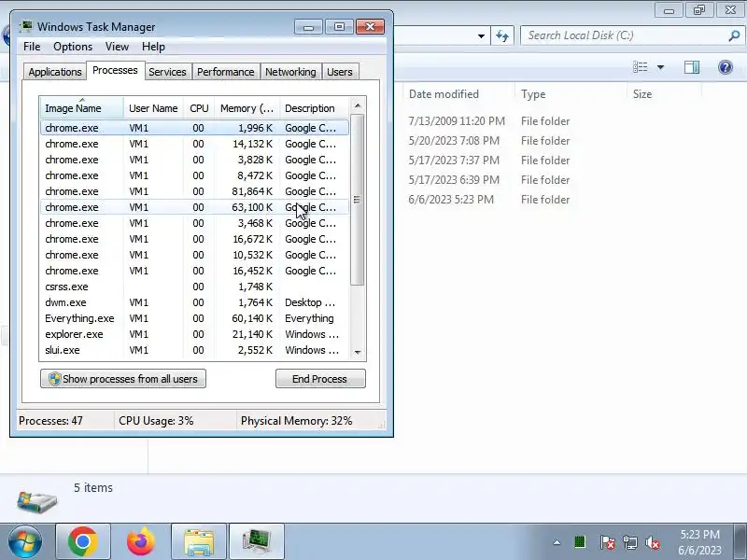
Task: Open Windows Explorer taskbar icon
Action: (x=199, y=541)
